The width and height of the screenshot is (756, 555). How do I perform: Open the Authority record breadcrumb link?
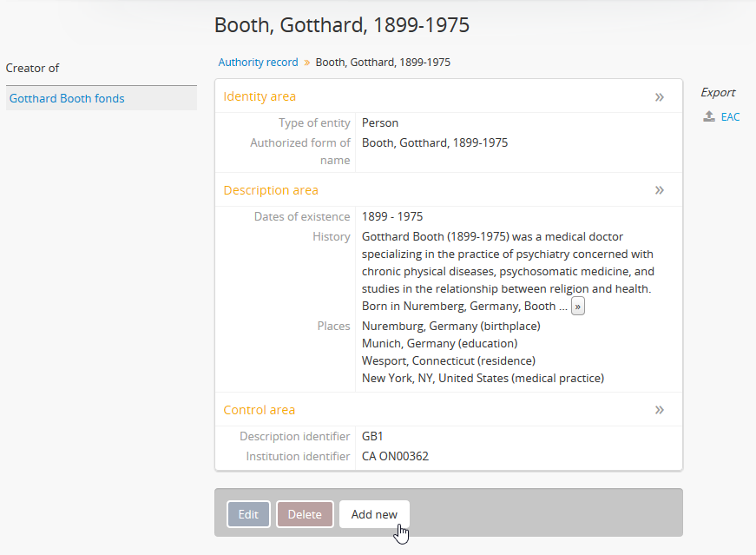coord(258,63)
